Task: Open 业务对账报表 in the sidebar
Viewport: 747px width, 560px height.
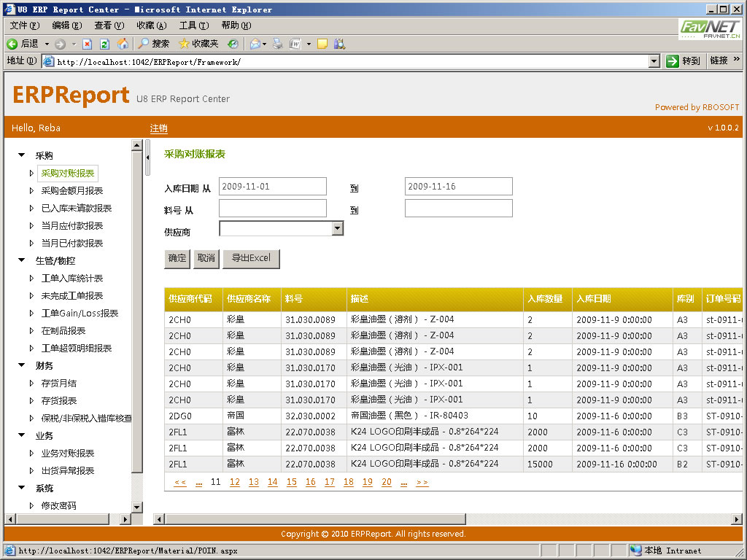Action: (68, 453)
